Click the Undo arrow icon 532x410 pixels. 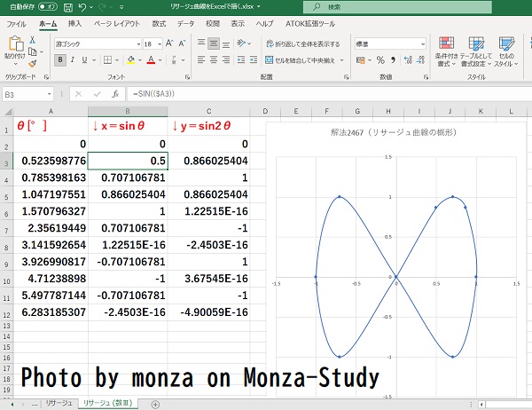point(82,7)
